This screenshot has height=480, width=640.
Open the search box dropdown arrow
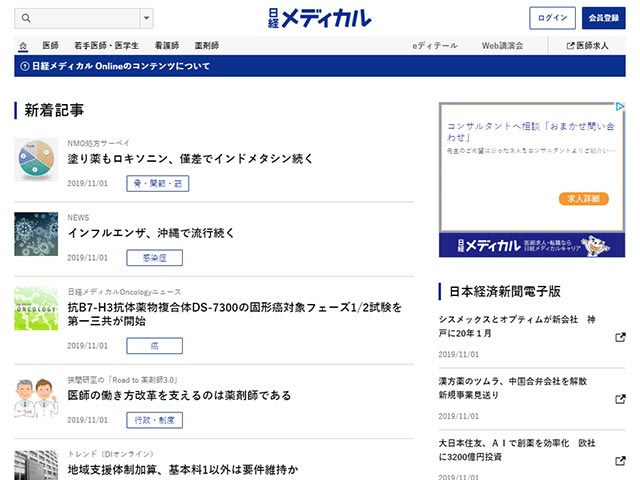(147, 18)
